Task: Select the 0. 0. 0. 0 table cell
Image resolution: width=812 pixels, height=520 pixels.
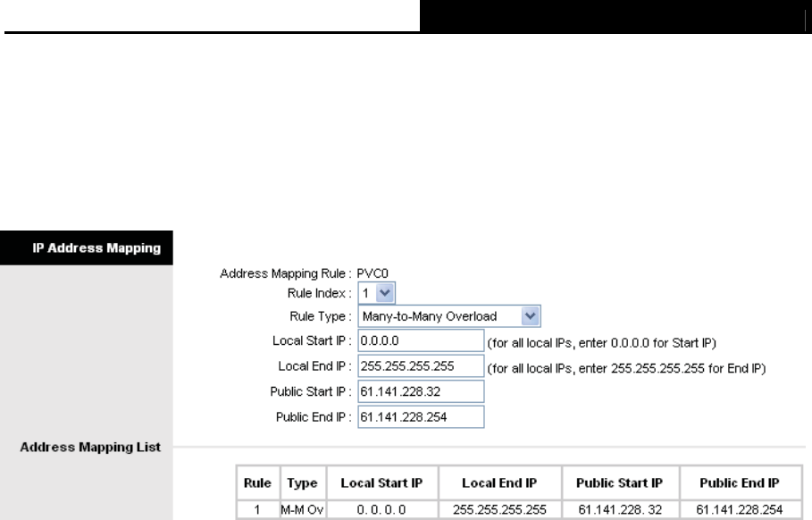Action: tap(382, 509)
